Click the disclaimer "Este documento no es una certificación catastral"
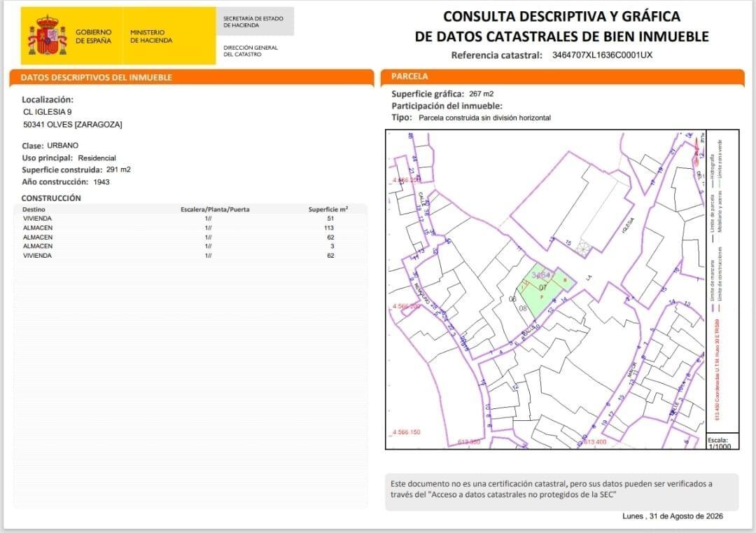This screenshot has height=533, width=756. pos(479,484)
